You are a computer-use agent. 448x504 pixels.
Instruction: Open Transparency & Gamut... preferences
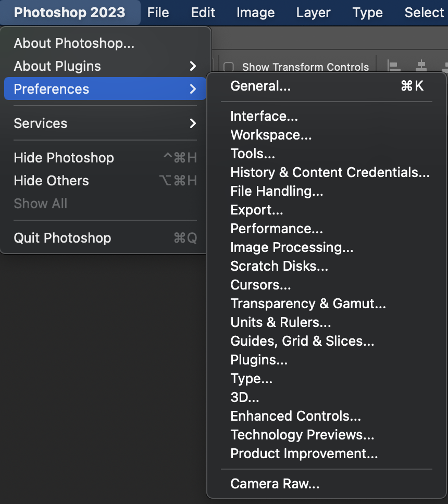coord(327,304)
